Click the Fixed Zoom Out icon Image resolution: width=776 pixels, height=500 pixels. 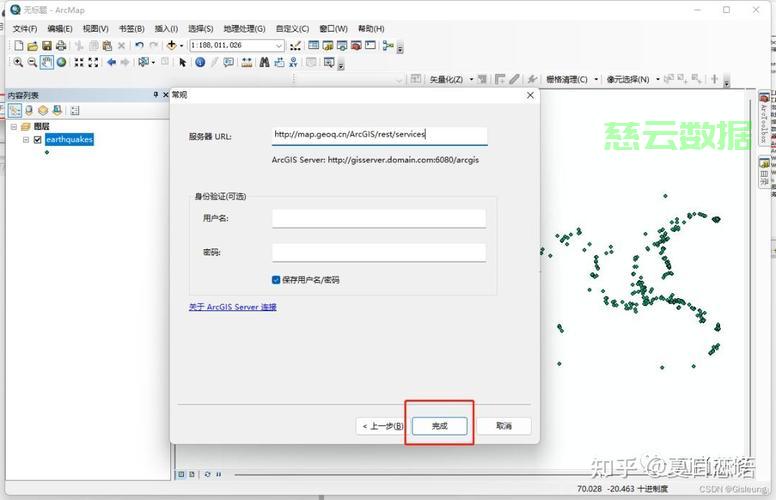click(x=93, y=62)
